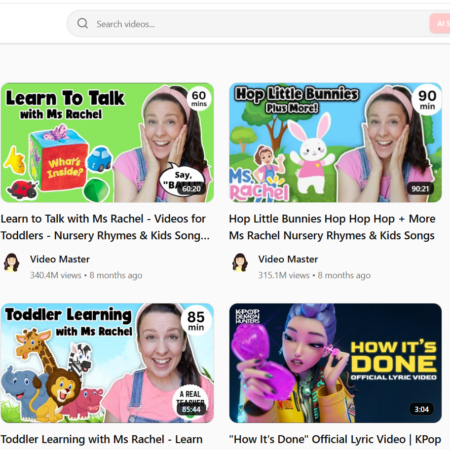Open the Toddler Learning video thumbnail

[x=107, y=363]
